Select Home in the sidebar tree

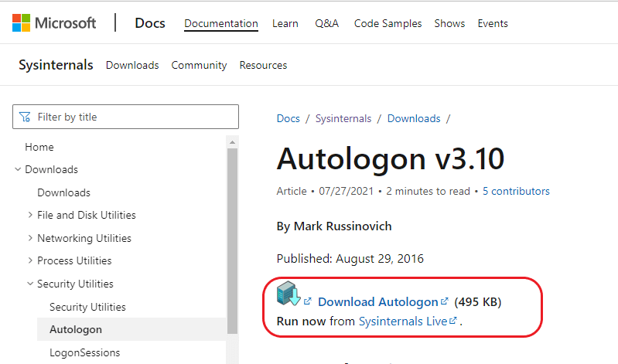coord(39,147)
